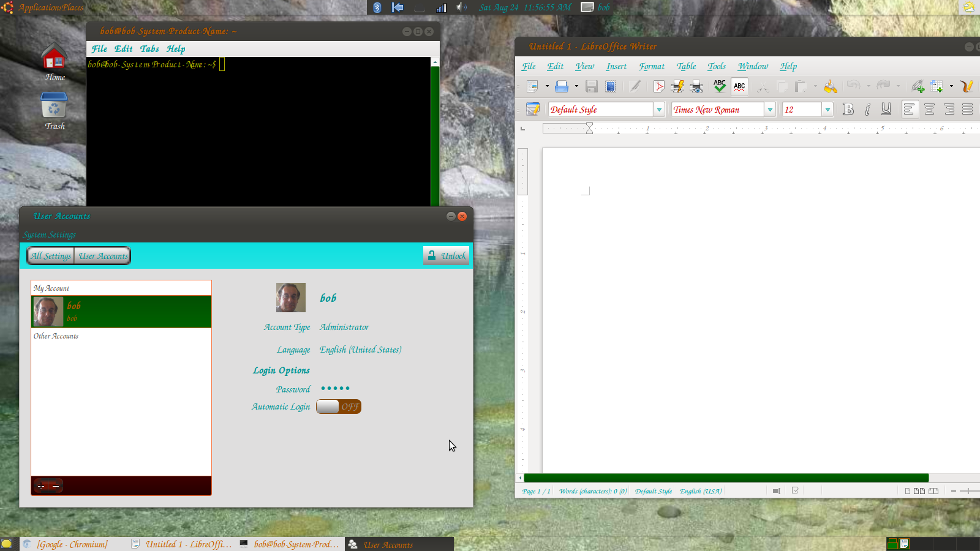The width and height of the screenshot is (980, 551).
Task: Click the Underline formatting button
Action: pos(886,109)
